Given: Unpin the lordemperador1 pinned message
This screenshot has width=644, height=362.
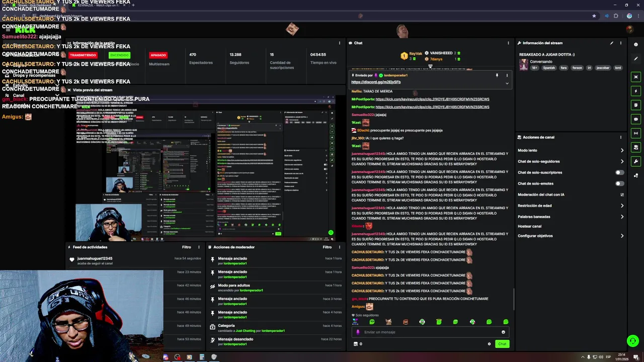Looking at the screenshot, I should pos(497,75).
